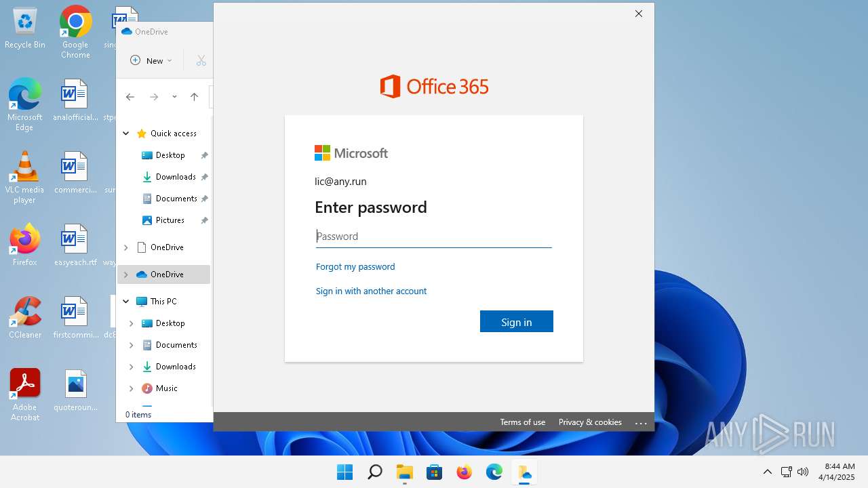The image size is (868, 488).
Task: Open Microsoft Edge from the taskbar
Action: click(x=494, y=472)
